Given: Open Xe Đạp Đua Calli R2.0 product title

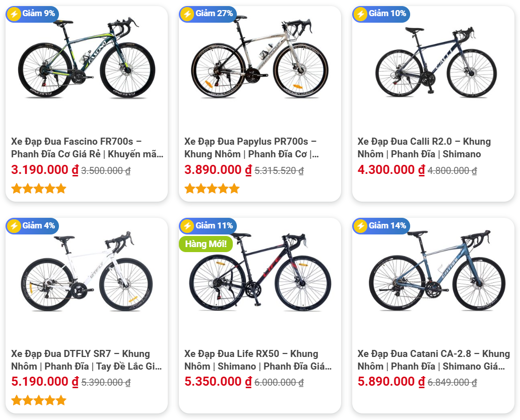Looking at the screenshot, I should click(x=424, y=148).
